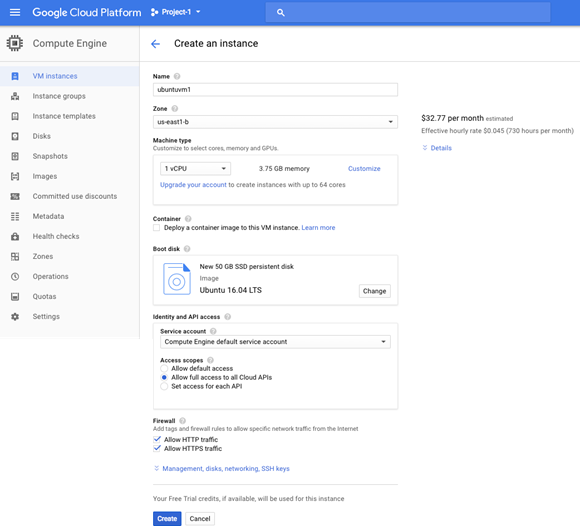Click the Create button
The width and height of the screenshot is (580, 526).
coord(167,519)
